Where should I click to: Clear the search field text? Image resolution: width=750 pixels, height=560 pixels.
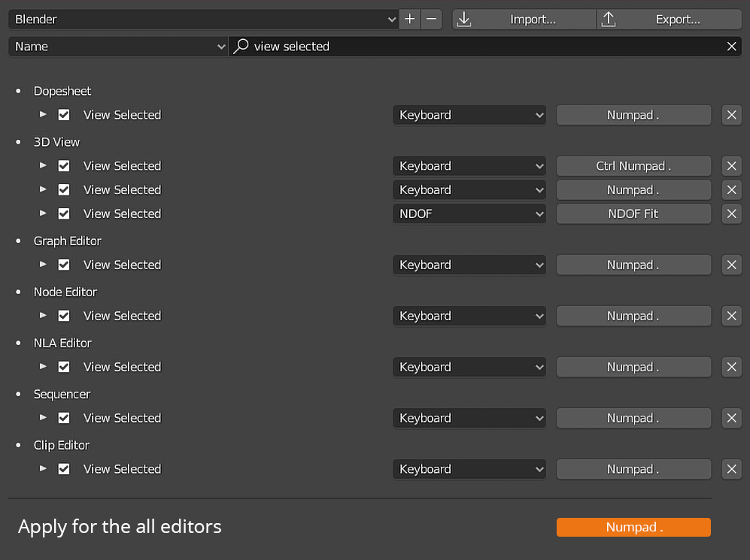731,47
